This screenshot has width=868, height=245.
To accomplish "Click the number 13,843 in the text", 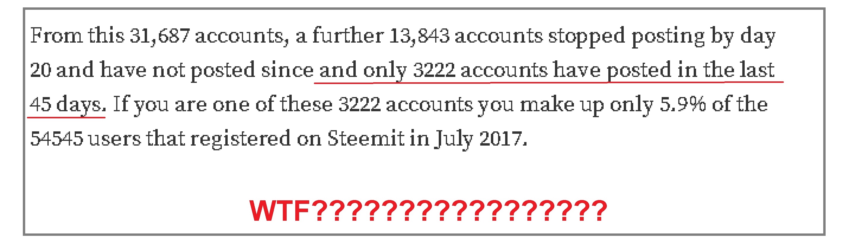I will pos(419,36).
